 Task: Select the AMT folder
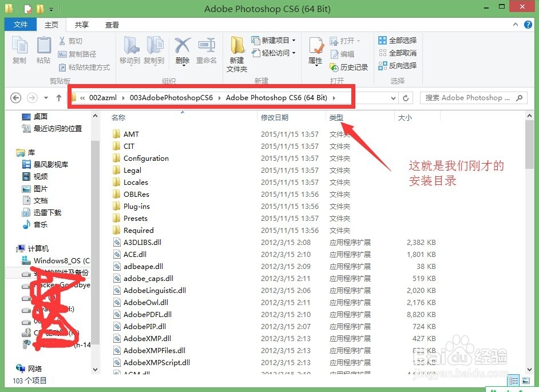pos(125,134)
